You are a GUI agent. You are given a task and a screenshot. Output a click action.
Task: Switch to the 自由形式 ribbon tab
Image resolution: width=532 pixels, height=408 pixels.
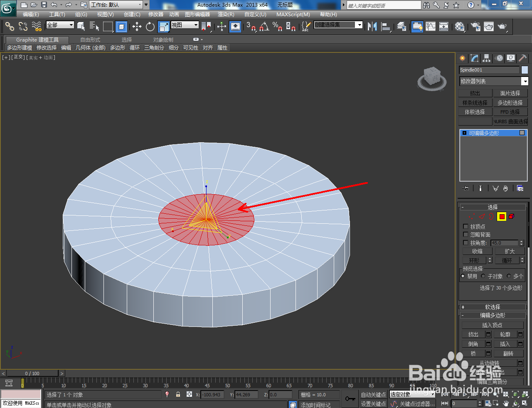90,40
